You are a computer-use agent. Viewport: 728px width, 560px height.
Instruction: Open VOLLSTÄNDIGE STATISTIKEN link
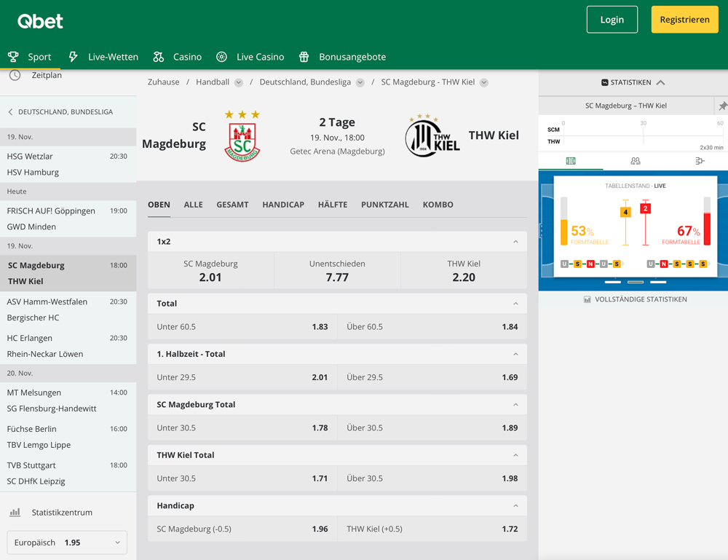pyautogui.click(x=633, y=299)
